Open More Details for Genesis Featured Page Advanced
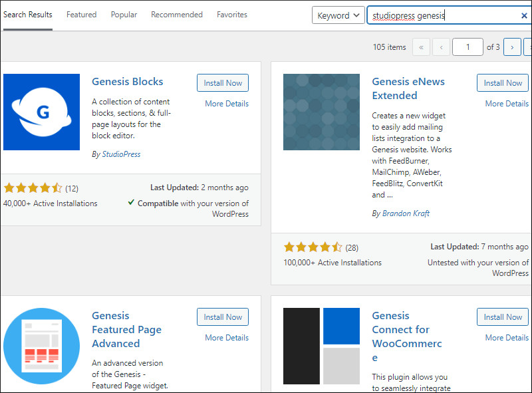Screen dimensions: 532x393 tap(227, 338)
